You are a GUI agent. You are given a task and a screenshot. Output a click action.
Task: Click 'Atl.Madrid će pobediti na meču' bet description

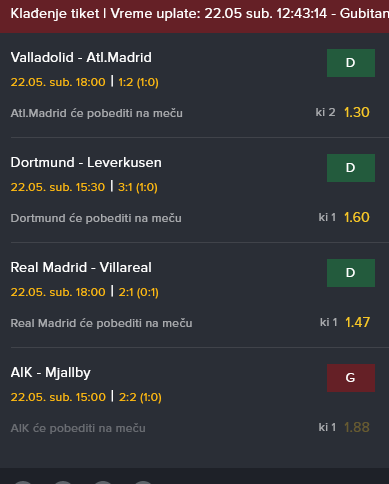97,113
